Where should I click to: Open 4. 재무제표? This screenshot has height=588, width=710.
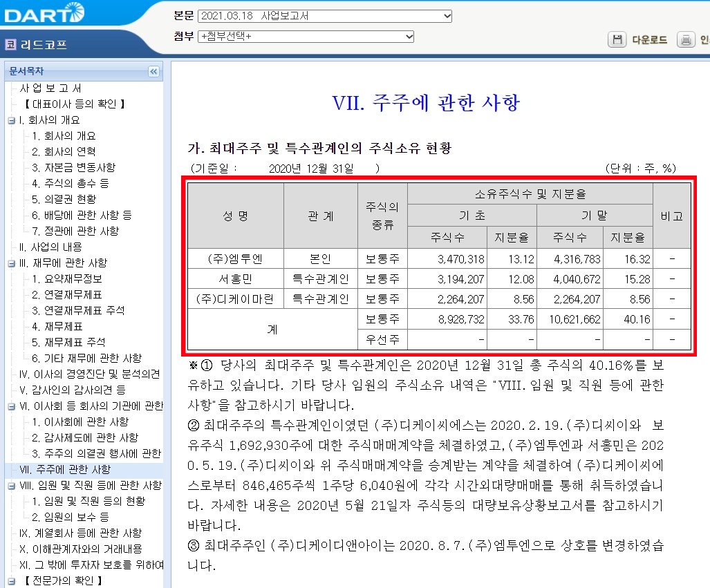click(57, 326)
